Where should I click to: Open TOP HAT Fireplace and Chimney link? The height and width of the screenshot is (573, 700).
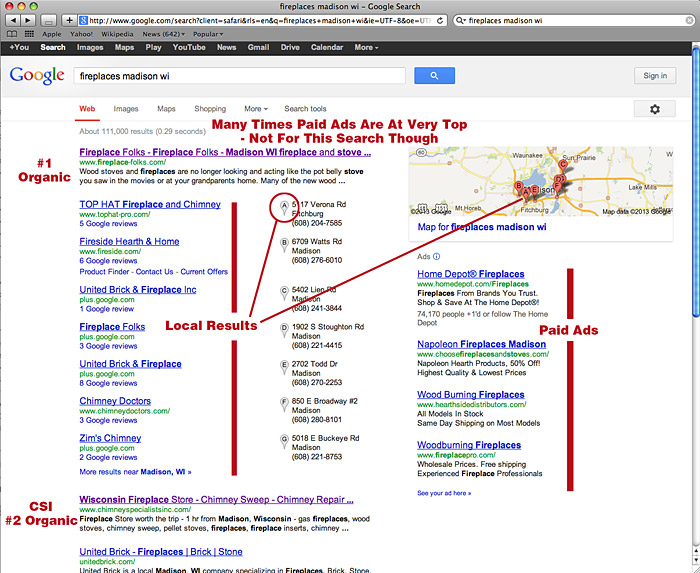[150, 204]
